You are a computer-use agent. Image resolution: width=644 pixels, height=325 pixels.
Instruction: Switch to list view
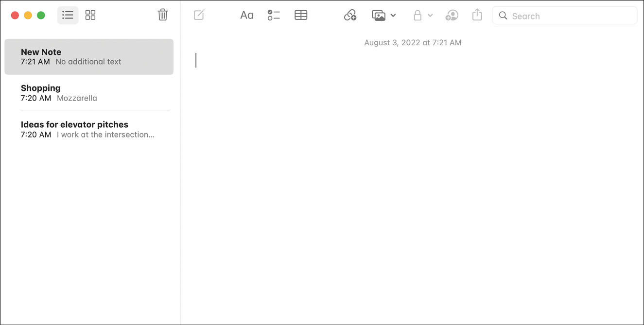[x=68, y=15]
